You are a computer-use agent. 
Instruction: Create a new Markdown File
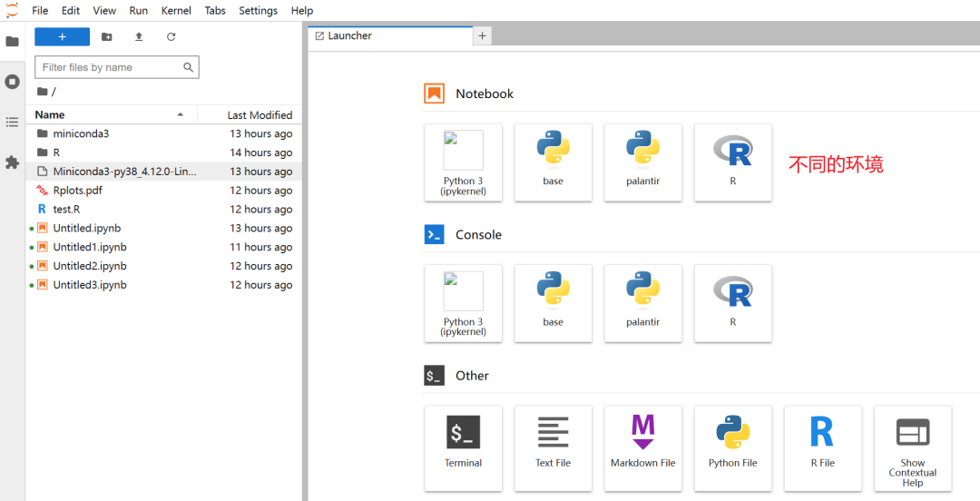point(643,447)
